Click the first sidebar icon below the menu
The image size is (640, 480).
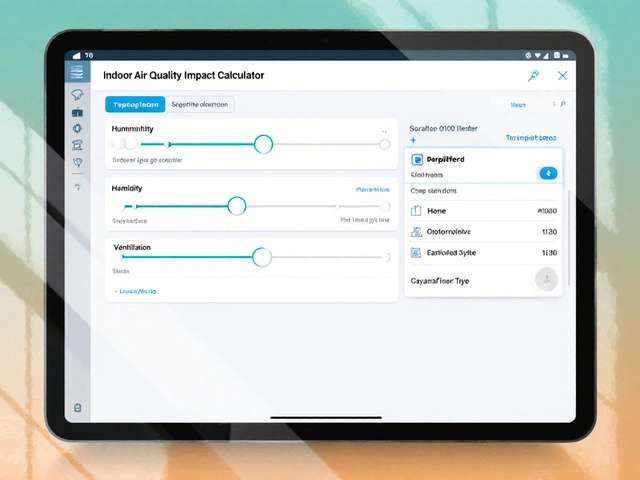(x=77, y=95)
